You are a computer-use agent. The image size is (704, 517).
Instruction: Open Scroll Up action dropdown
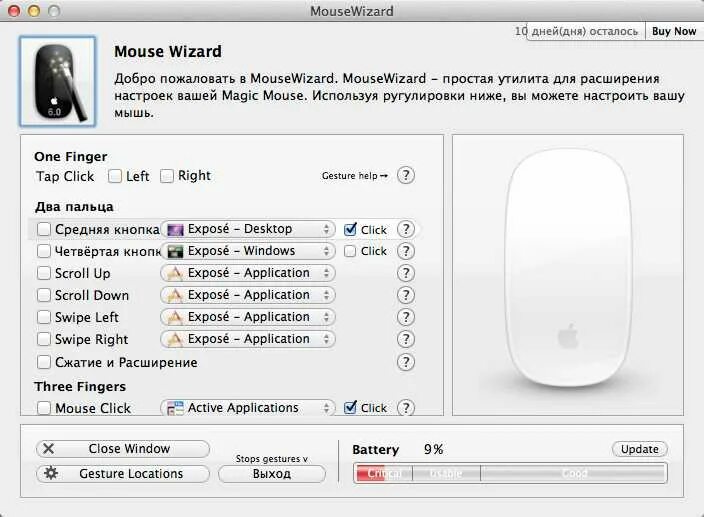248,273
